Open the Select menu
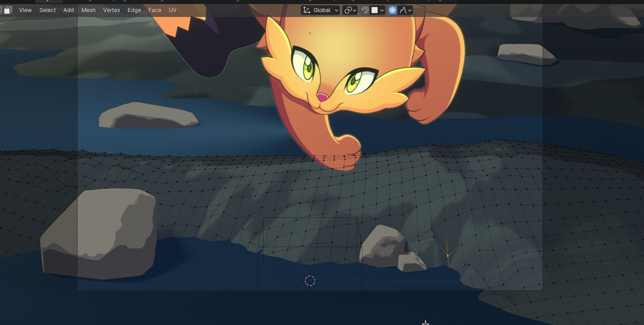This screenshot has height=325, width=644. [47, 10]
